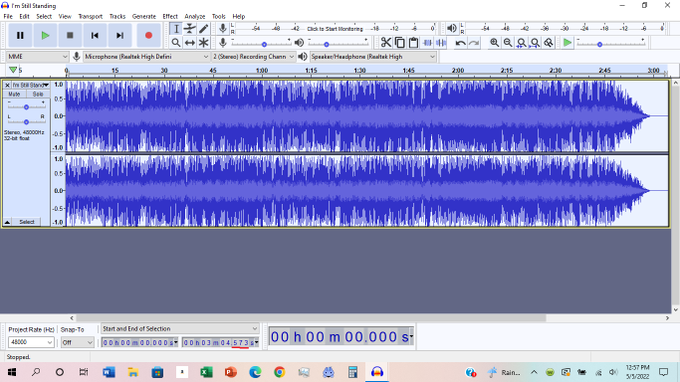Skip to end of the track
The width and height of the screenshot is (680, 382).
pos(120,36)
